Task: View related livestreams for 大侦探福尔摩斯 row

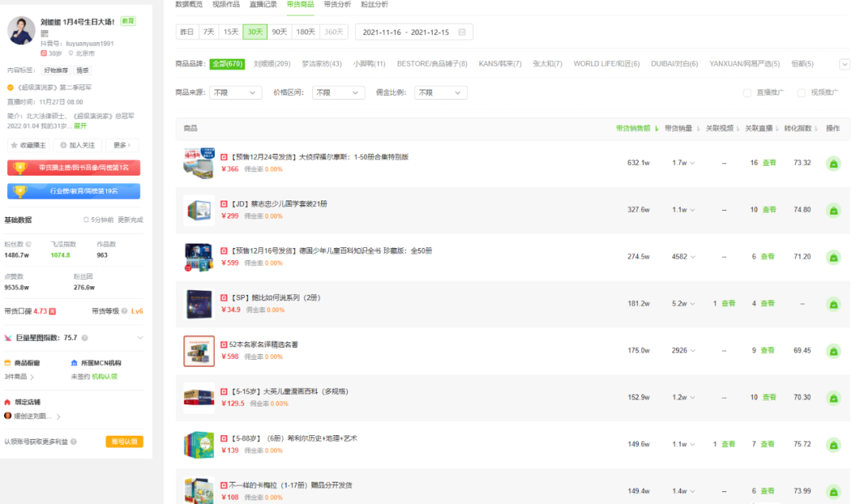Action: click(769, 162)
